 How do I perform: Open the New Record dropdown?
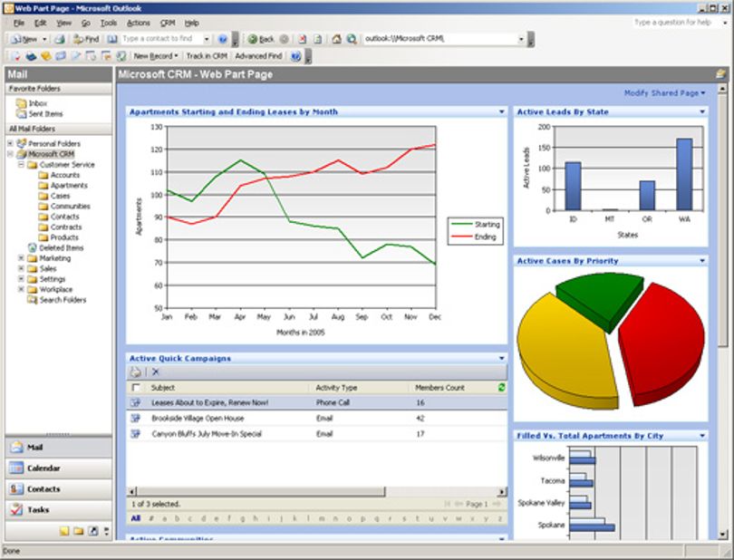pos(156,56)
